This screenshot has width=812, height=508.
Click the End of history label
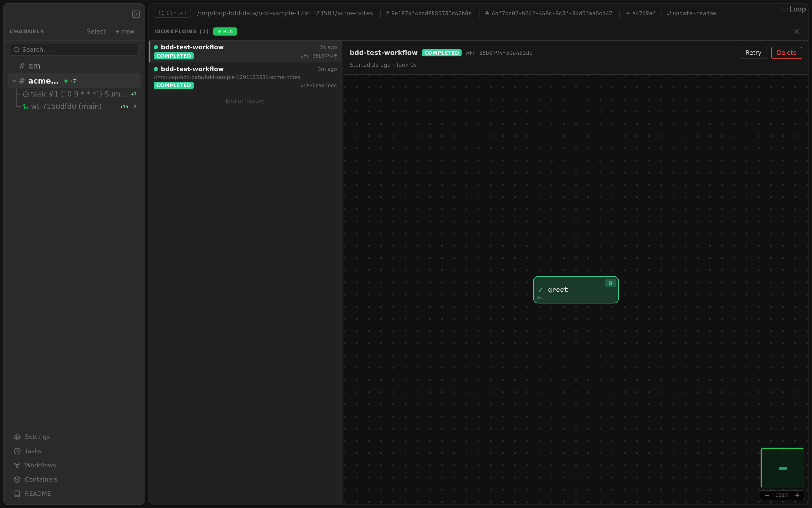tap(245, 101)
